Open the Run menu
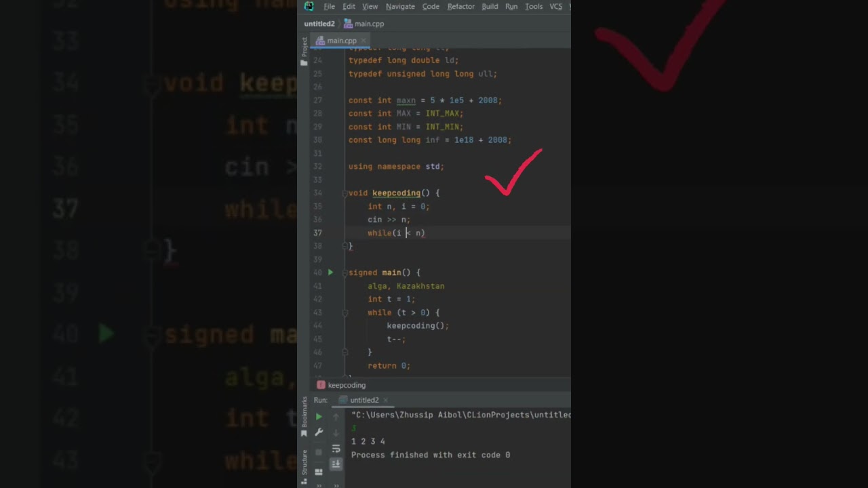The width and height of the screenshot is (868, 488). click(x=511, y=6)
